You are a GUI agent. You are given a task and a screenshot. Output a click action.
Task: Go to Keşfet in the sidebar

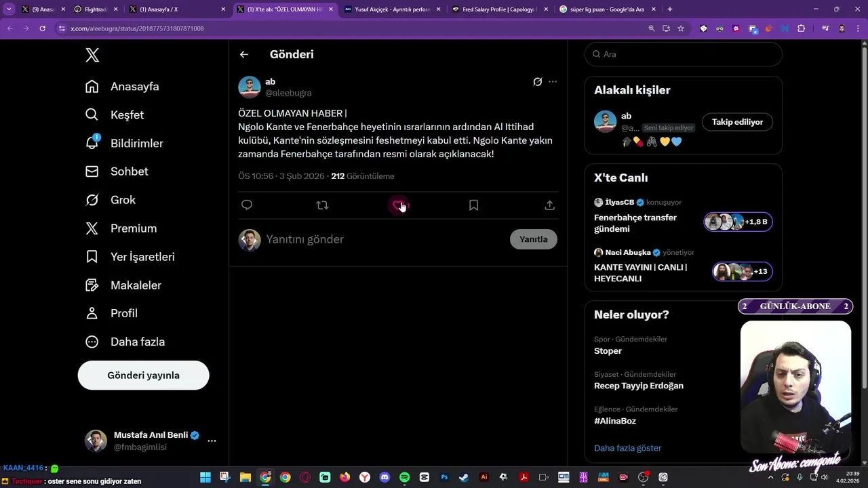[x=115, y=115]
